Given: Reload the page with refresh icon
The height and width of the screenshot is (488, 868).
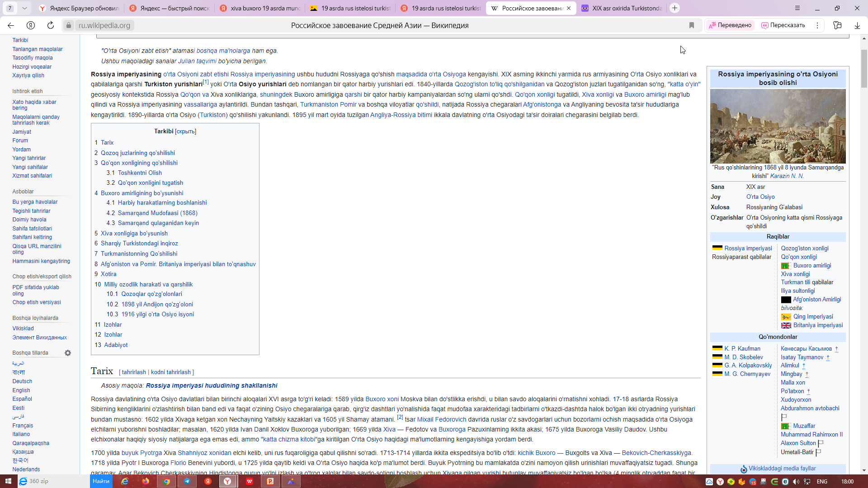Looking at the screenshot, I should (51, 25).
